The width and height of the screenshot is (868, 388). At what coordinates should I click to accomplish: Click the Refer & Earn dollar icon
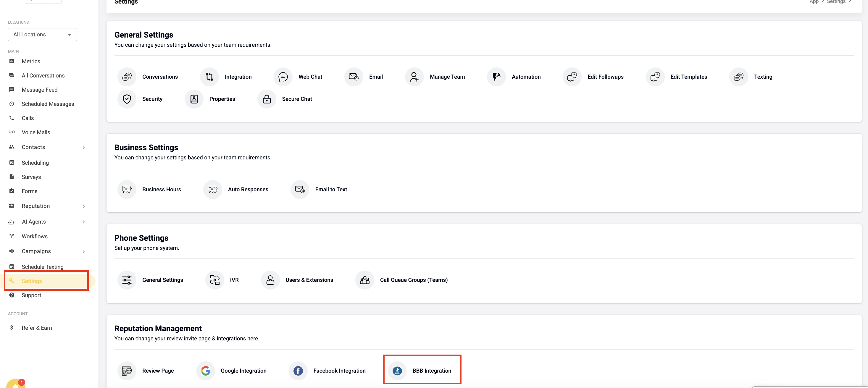click(x=12, y=328)
